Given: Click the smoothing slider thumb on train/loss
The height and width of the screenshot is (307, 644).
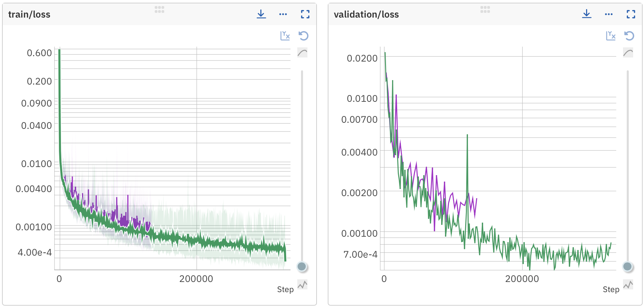Looking at the screenshot, I should [x=302, y=267].
